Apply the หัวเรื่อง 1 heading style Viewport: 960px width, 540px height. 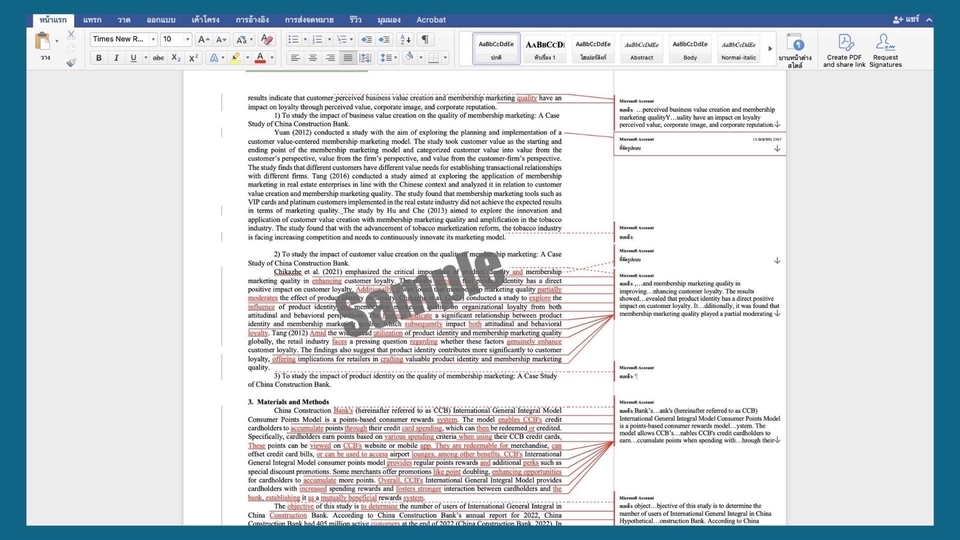(x=544, y=48)
